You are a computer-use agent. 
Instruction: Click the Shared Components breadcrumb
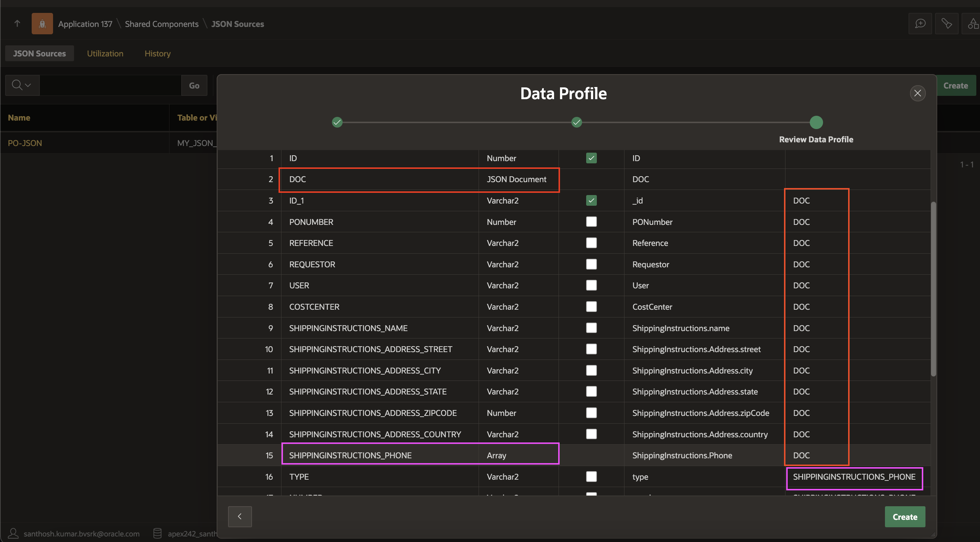tap(162, 24)
